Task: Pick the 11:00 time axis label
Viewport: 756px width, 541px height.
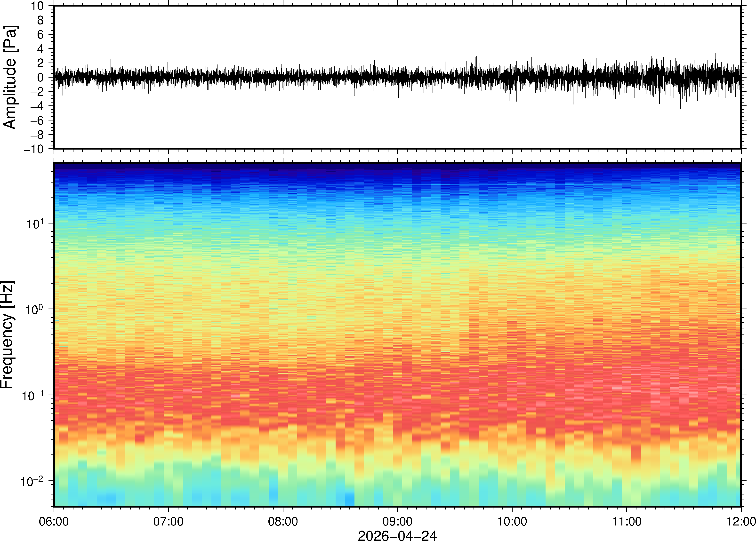Action: click(x=626, y=521)
